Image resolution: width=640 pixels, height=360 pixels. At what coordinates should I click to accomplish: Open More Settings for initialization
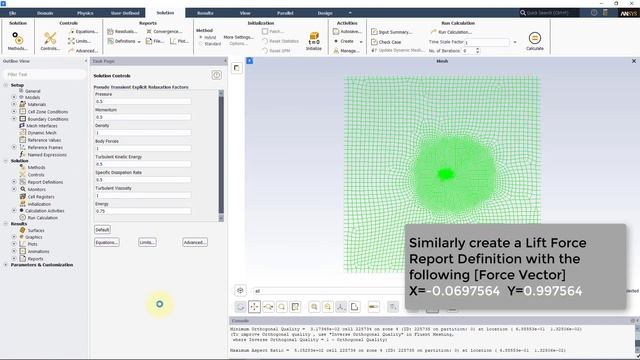click(x=238, y=37)
